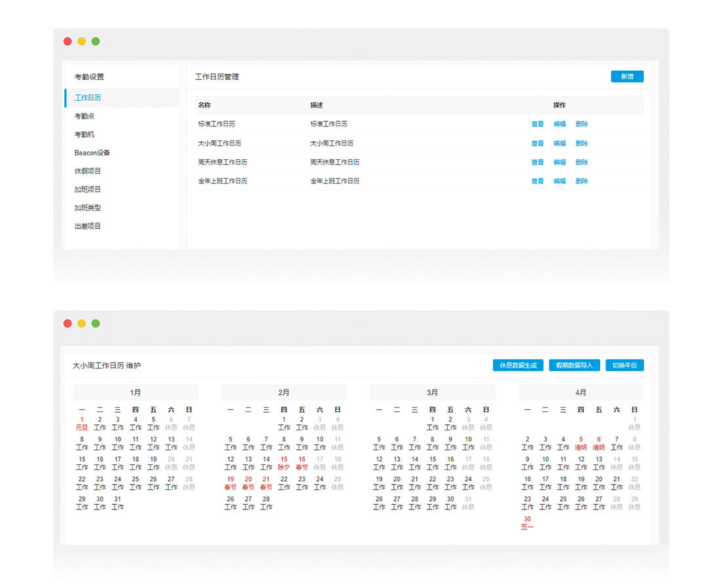Click the 假期数据导入 button
Screen dimensions: 720x588
[574, 365]
